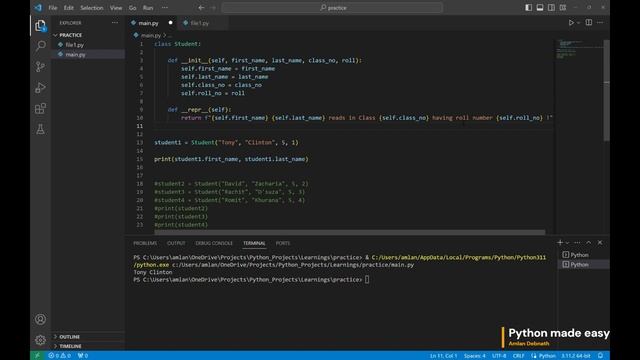Open the Edit menu
Image resolution: width=640 pixels, height=360 pixels.
tap(69, 8)
